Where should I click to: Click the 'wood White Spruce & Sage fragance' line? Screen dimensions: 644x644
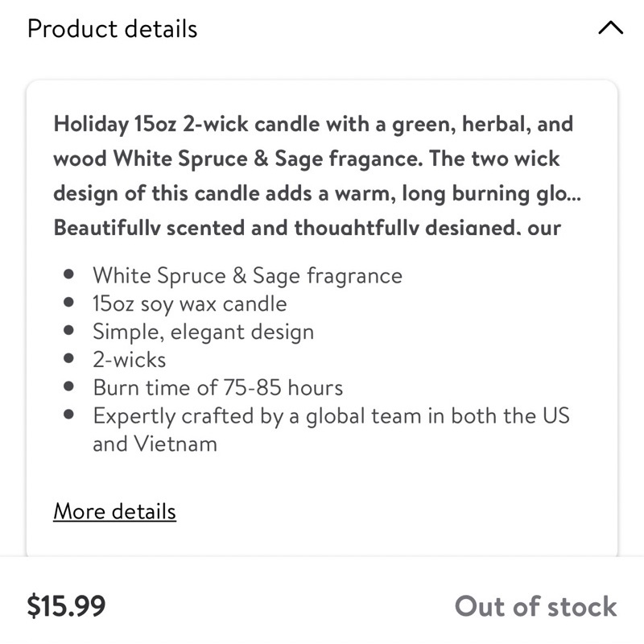306,159
